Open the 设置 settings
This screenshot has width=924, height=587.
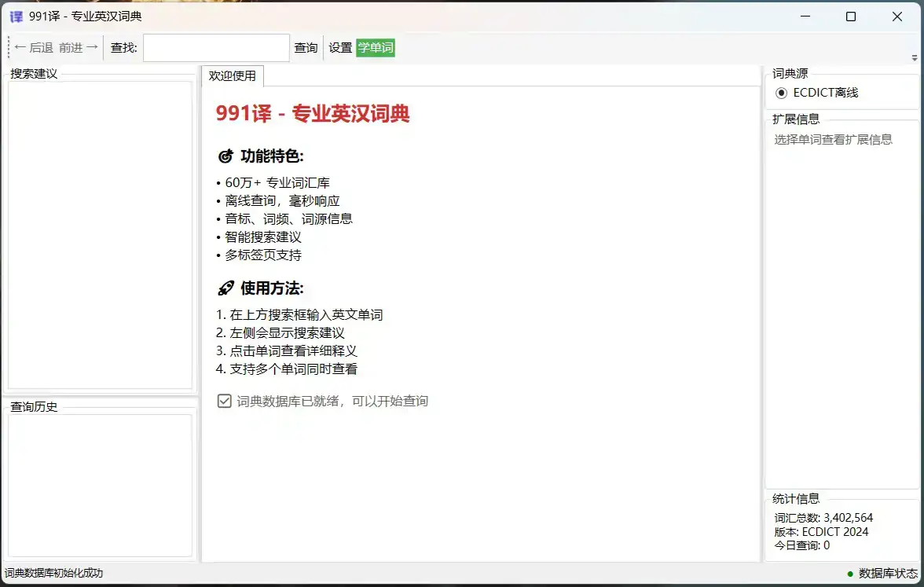tap(340, 47)
